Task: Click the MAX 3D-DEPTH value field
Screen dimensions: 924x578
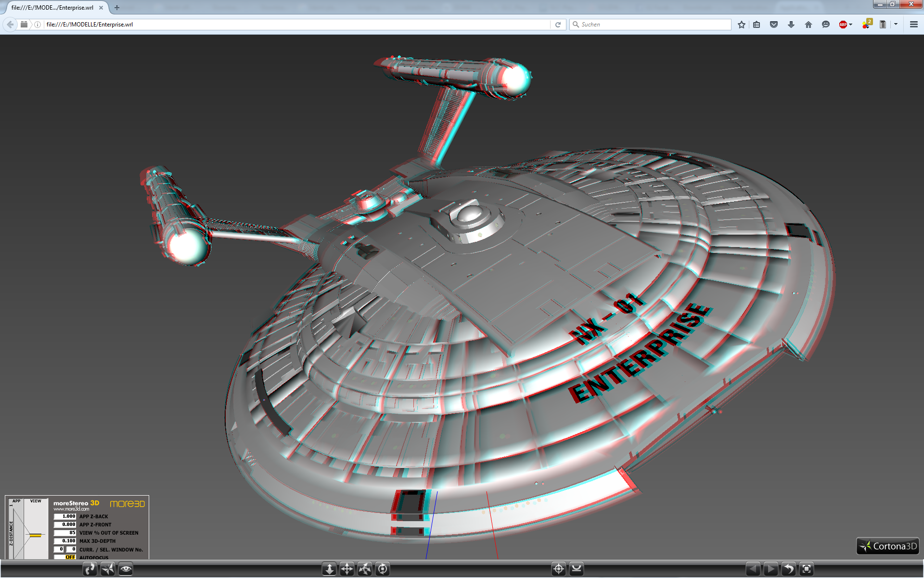Action: (x=65, y=541)
